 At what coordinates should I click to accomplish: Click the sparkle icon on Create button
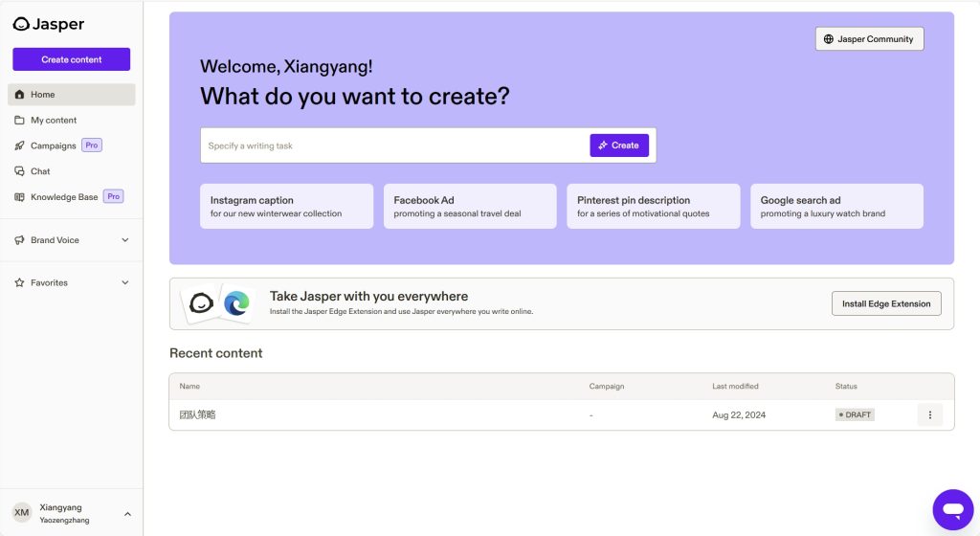click(603, 145)
